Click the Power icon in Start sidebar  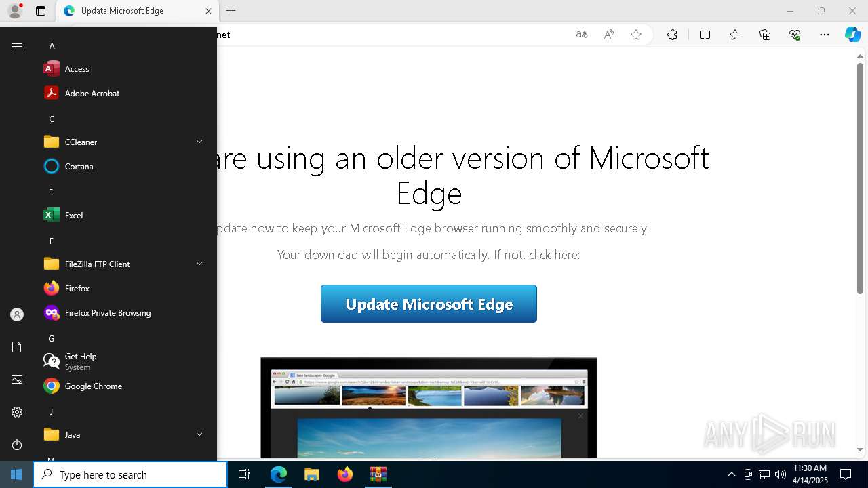(x=17, y=445)
